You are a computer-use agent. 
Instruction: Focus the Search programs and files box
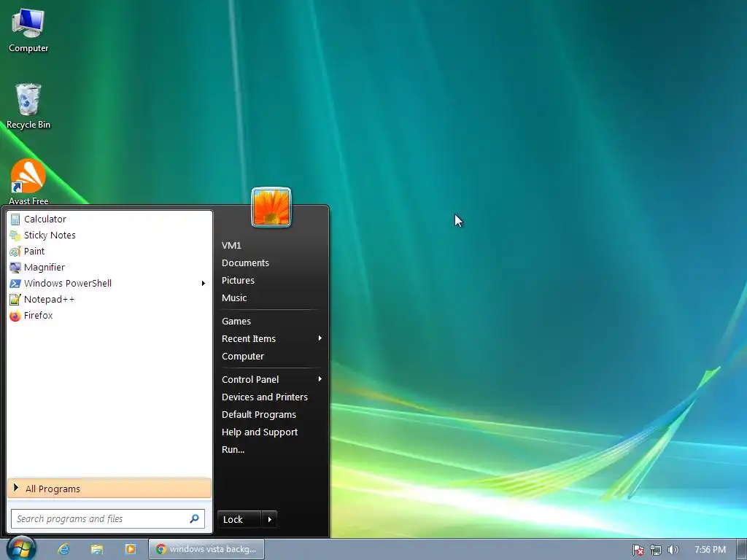(x=108, y=518)
